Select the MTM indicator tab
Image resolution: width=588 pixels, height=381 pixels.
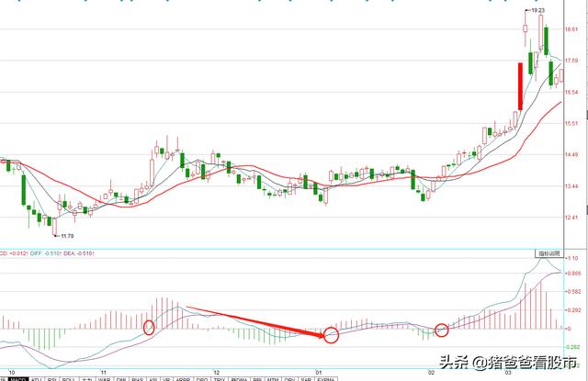point(273,377)
